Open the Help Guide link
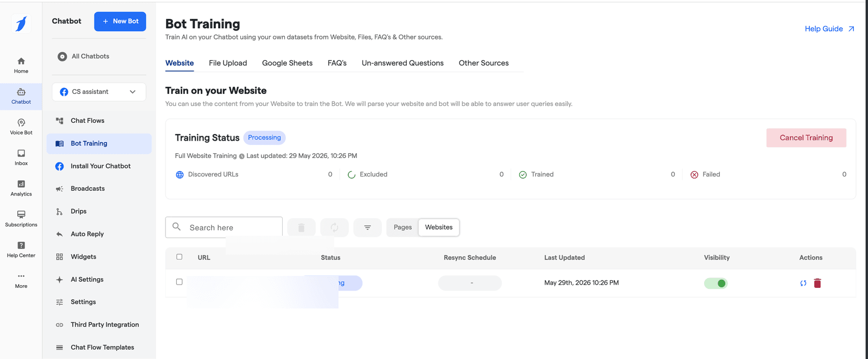Screen dimensions: 868x359 (x=829, y=29)
